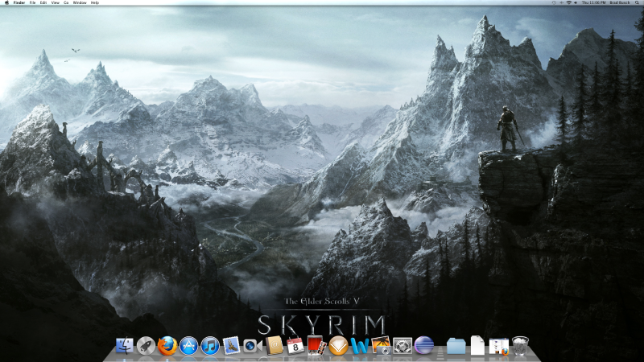This screenshot has height=362, width=644.
Task: Click the Wi-Fi status menu icon
Action: 569,2
